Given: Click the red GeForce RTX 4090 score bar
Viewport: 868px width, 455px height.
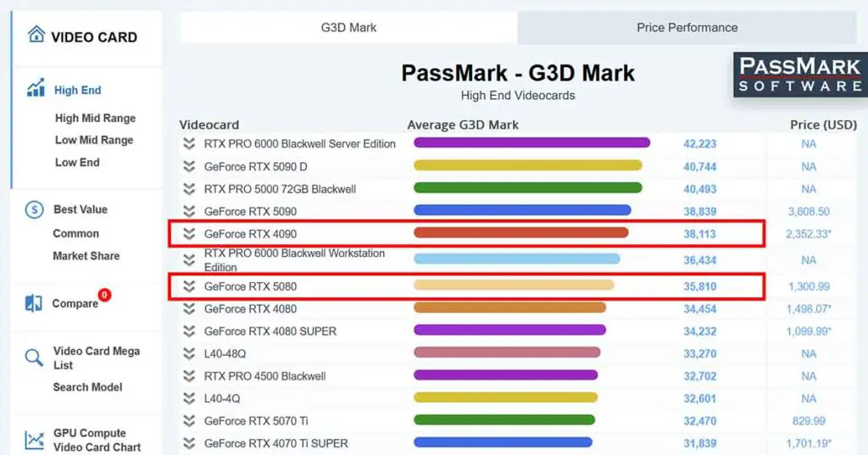Looking at the screenshot, I should pos(520,233).
